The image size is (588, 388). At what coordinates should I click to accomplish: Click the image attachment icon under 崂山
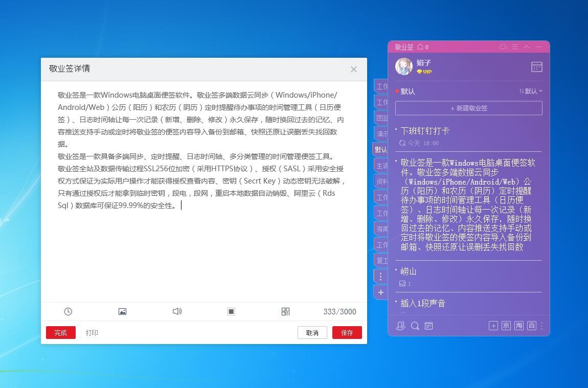tap(402, 284)
